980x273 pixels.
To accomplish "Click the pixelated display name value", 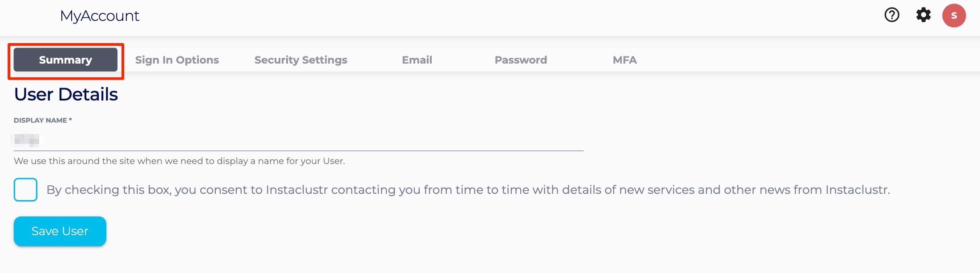I will click(x=27, y=141).
